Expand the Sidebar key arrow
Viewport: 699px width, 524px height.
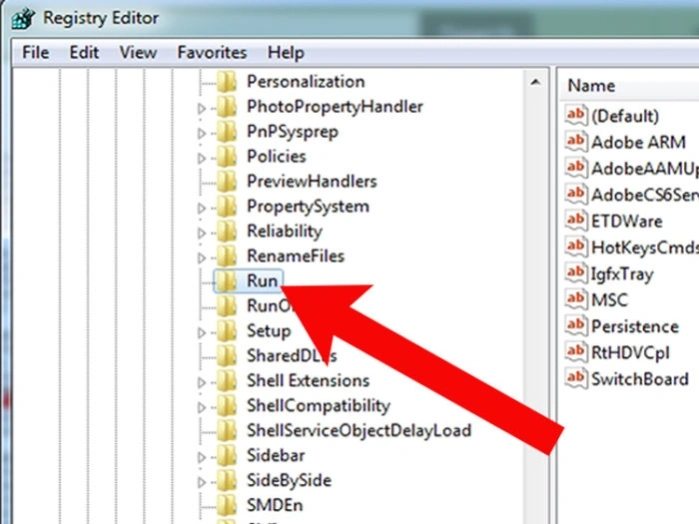coord(201,457)
